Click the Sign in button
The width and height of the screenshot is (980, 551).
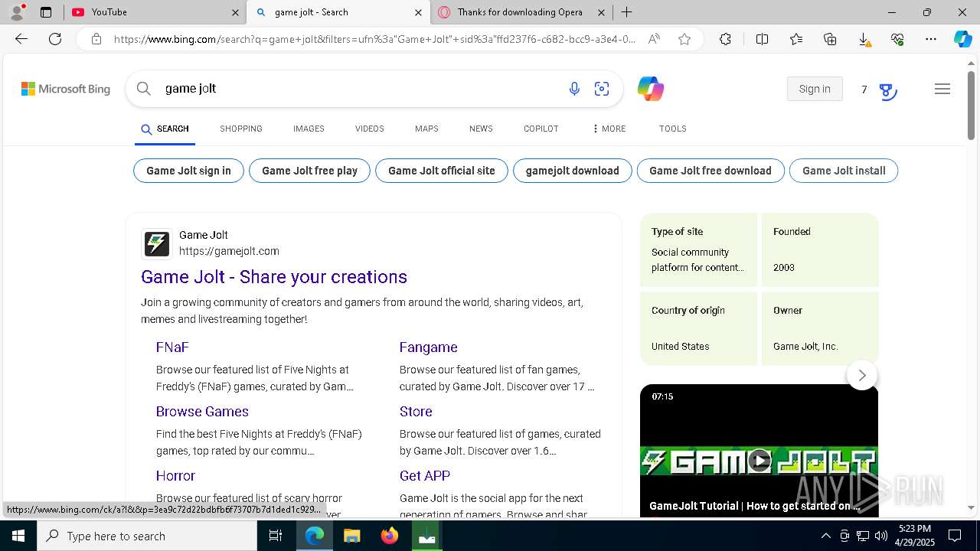pyautogui.click(x=815, y=89)
